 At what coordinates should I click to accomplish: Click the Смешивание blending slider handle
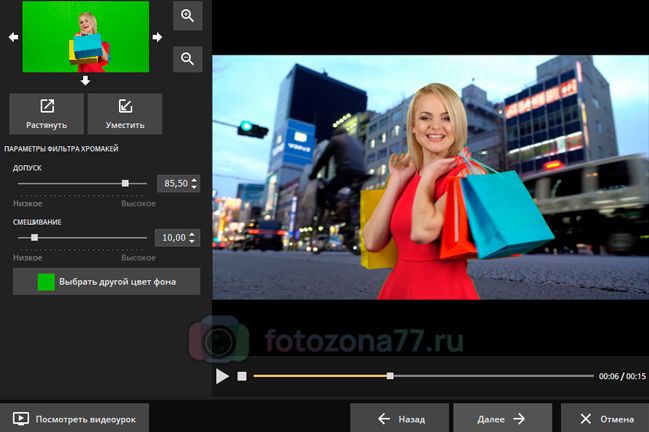point(35,238)
